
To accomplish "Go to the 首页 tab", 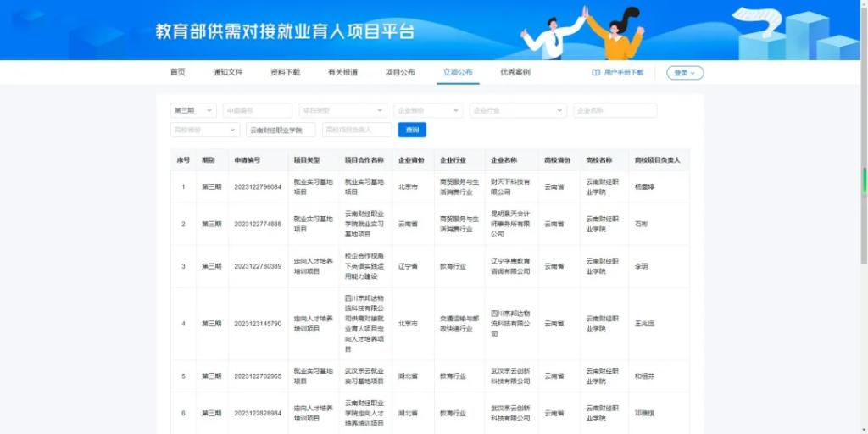I will pyautogui.click(x=177, y=72).
